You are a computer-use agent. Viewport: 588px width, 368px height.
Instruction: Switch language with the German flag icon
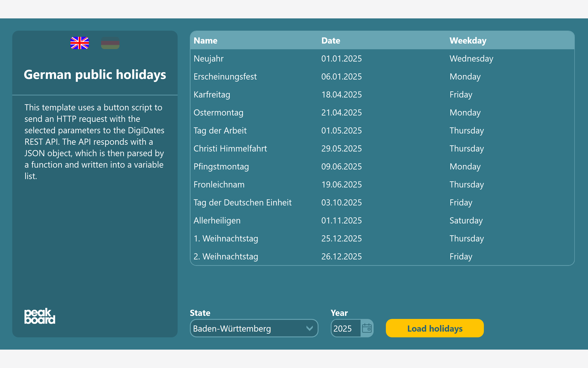coord(110,43)
